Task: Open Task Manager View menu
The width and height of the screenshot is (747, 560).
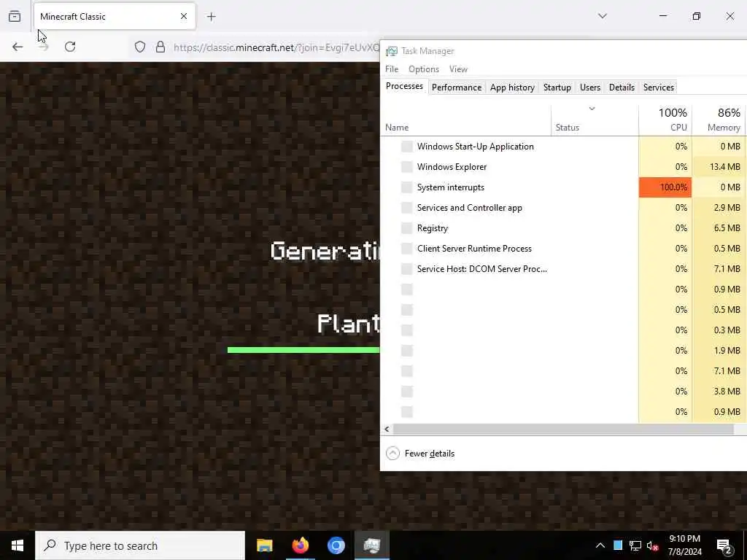Action: pyautogui.click(x=458, y=69)
